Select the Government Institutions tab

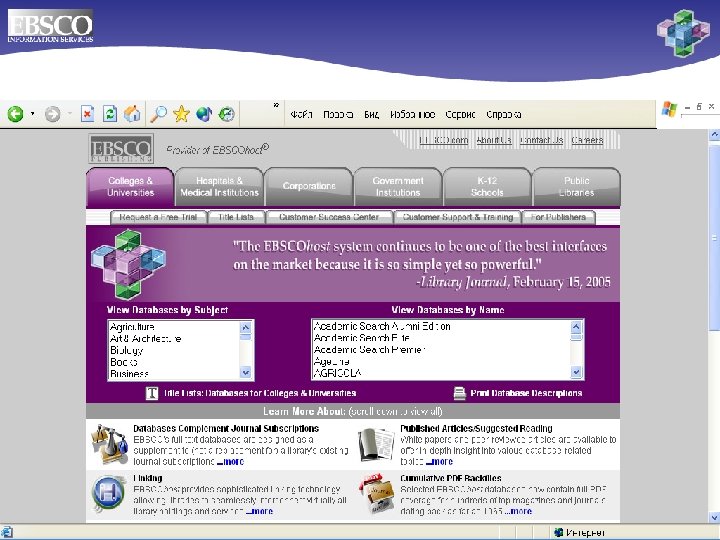pyautogui.click(x=398, y=187)
